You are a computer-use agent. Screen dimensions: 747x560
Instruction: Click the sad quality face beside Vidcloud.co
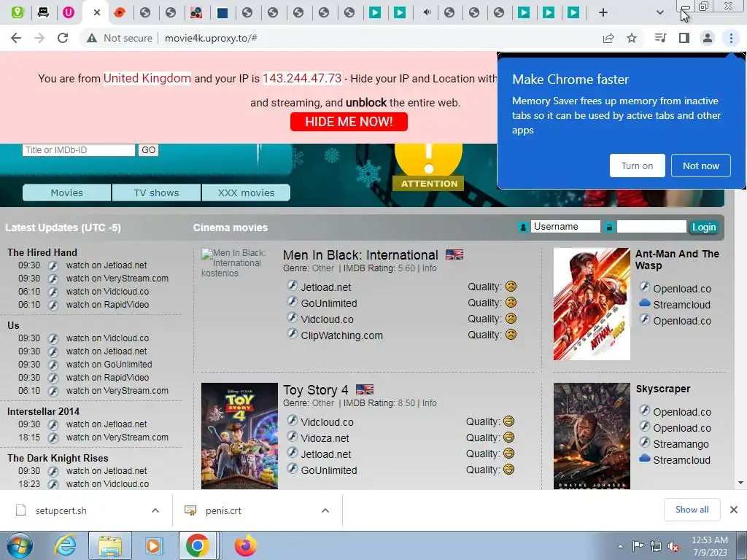511,319
